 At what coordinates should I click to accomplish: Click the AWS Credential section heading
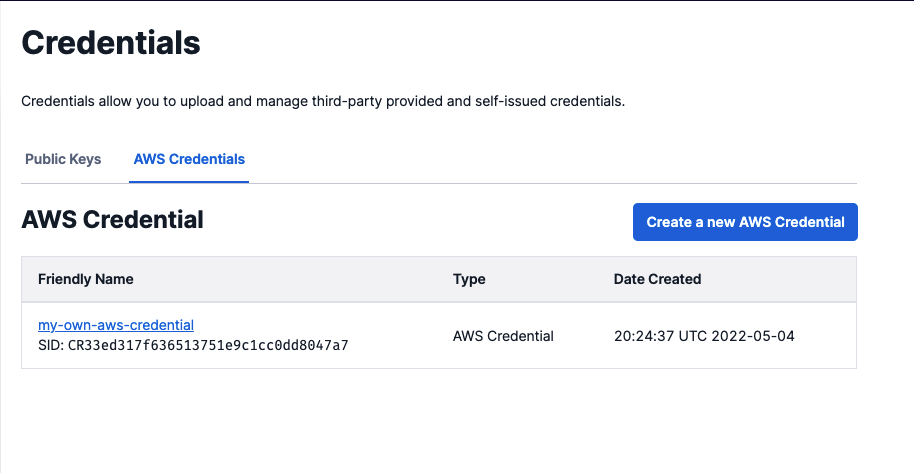coord(113,220)
